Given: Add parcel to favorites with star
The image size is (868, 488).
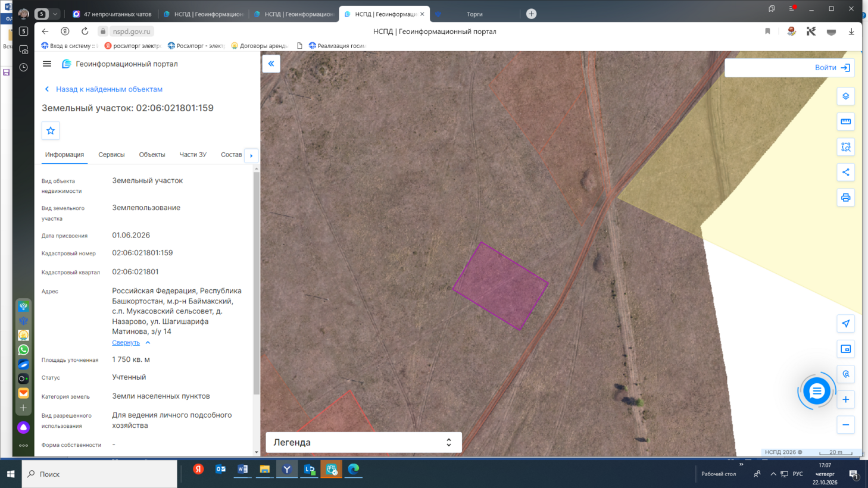Looking at the screenshot, I should pos(51,131).
